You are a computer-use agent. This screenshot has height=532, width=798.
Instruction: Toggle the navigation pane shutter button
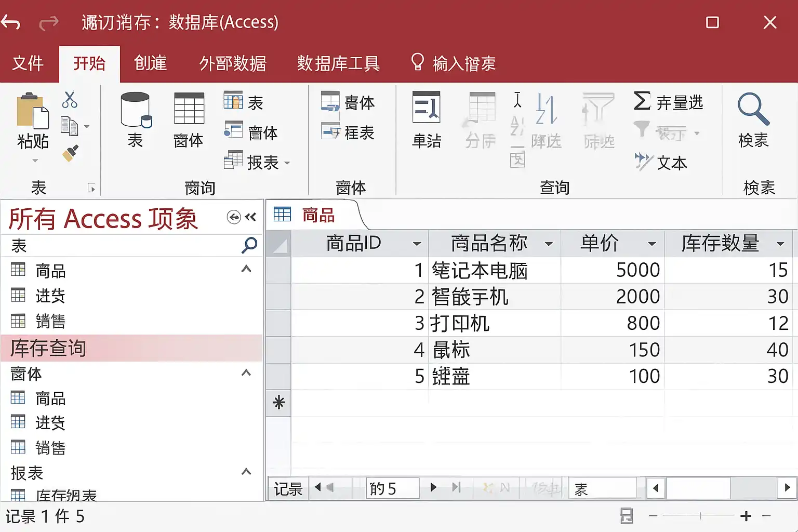pyautogui.click(x=250, y=217)
